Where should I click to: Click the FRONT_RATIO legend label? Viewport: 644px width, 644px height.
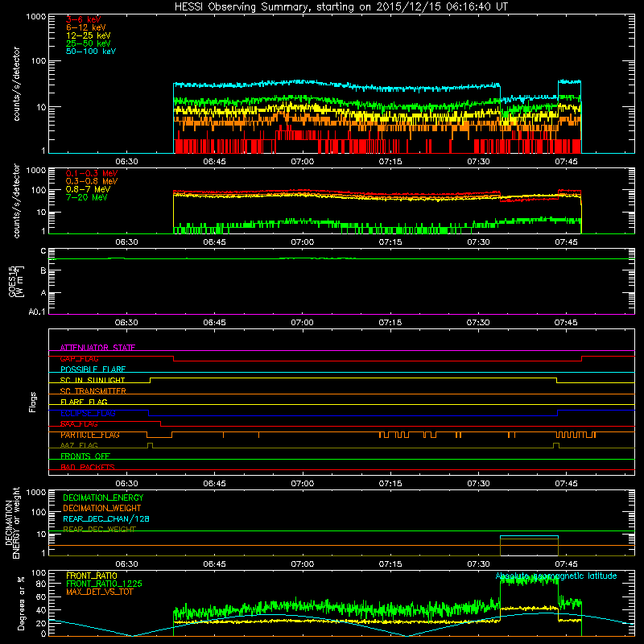point(92,576)
